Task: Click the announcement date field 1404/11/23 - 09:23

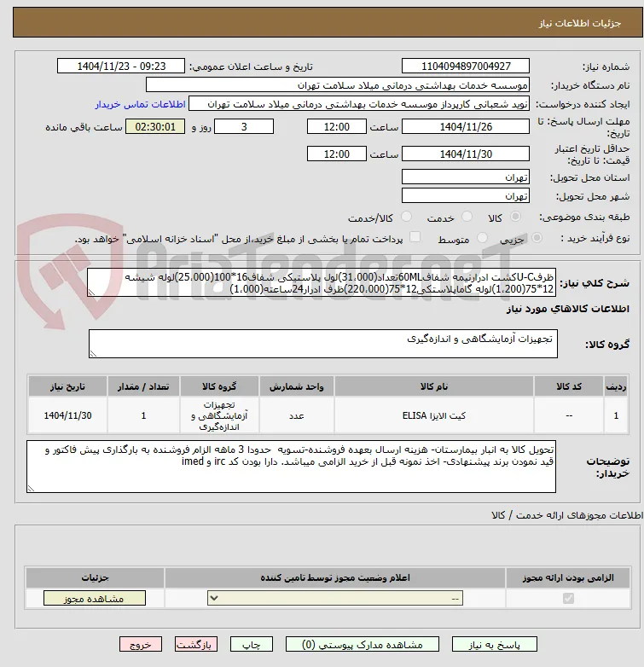Action: 121,66
